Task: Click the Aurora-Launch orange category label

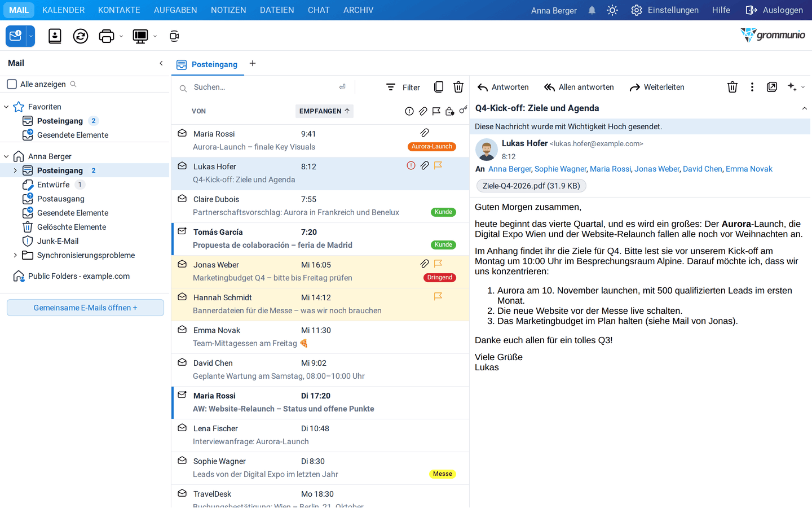Action: coord(432,147)
